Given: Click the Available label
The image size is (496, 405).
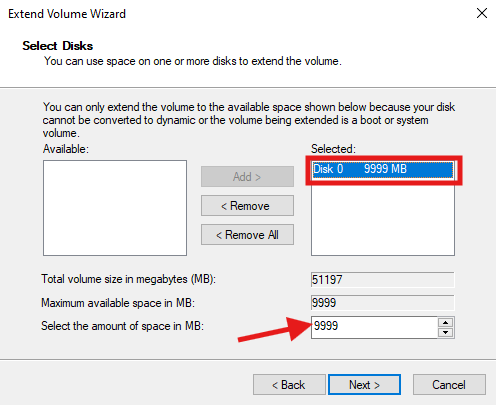Looking at the screenshot, I should 66,149.
